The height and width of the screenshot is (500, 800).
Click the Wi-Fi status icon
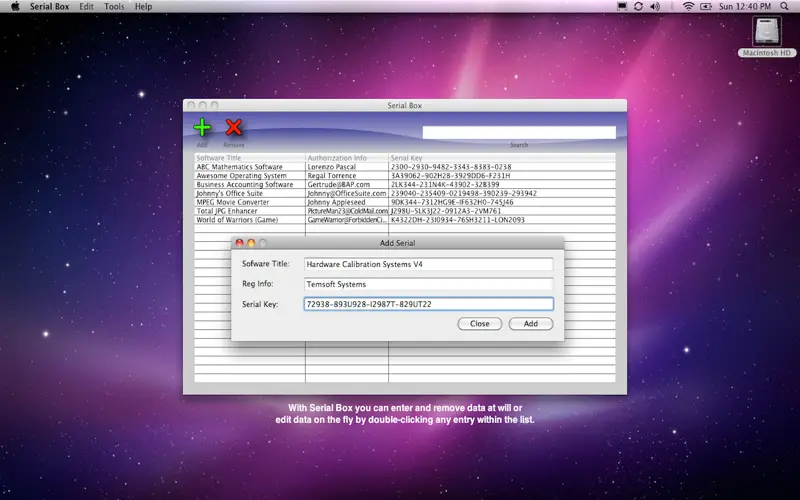(x=689, y=7)
